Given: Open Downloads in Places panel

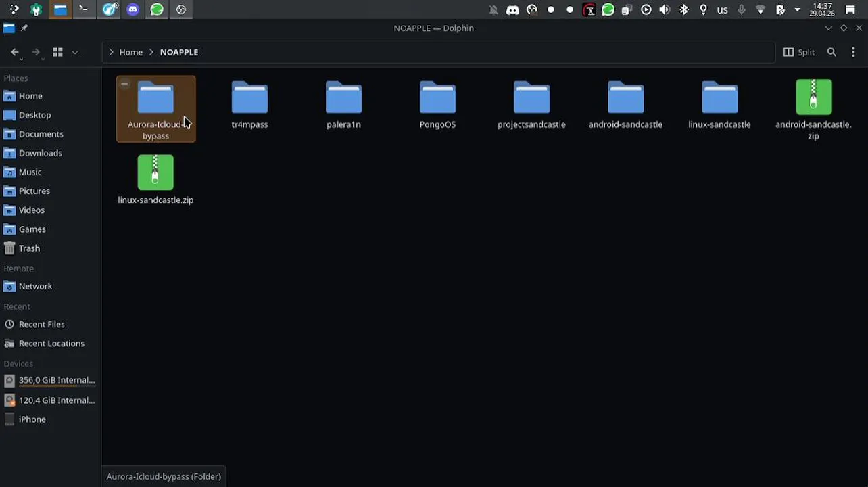Looking at the screenshot, I should click(x=51, y=153).
